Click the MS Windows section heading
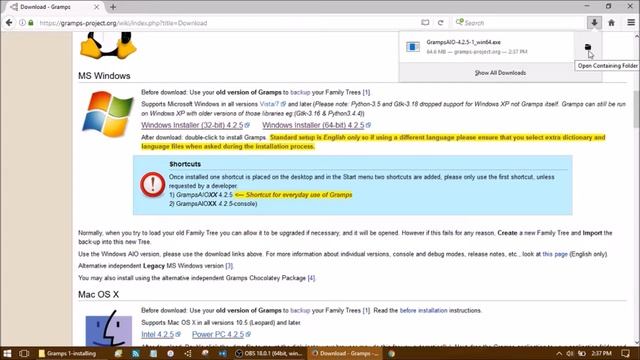The height and width of the screenshot is (360, 640). (x=104, y=76)
